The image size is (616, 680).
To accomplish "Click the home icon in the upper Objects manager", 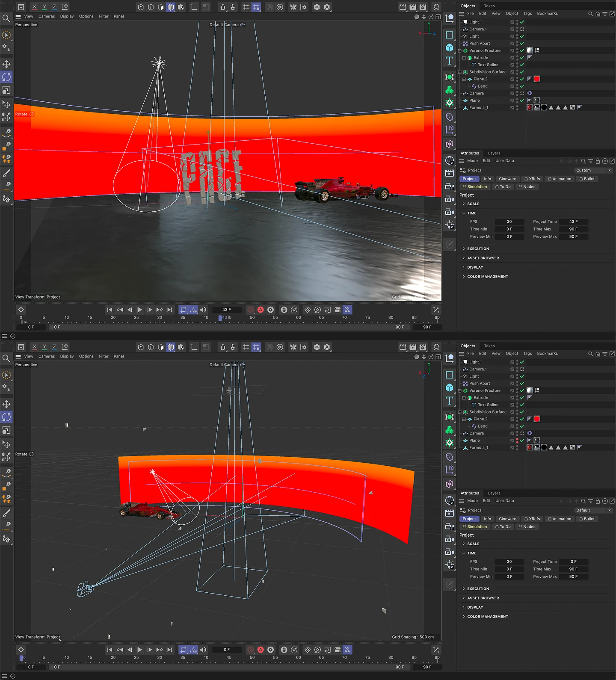I will (x=598, y=14).
